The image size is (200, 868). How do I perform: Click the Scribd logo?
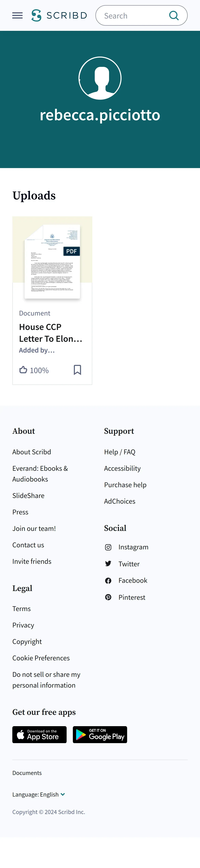pyautogui.click(x=59, y=15)
